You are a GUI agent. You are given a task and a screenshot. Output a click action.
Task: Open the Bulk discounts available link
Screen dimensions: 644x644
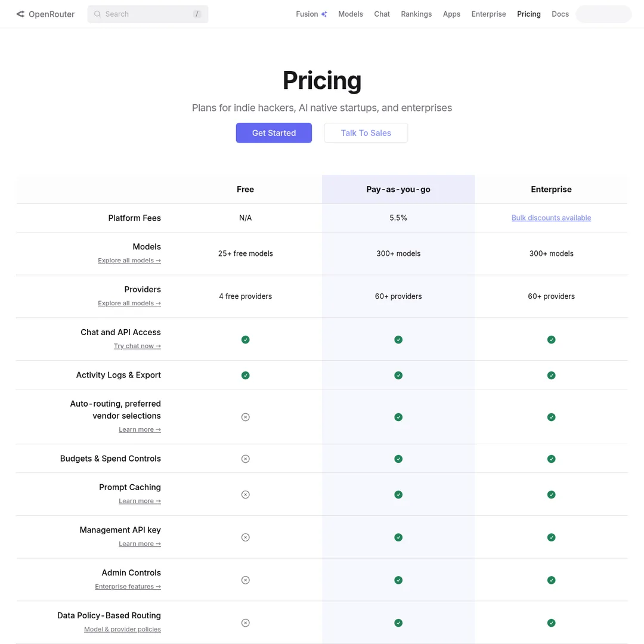(551, 218)
